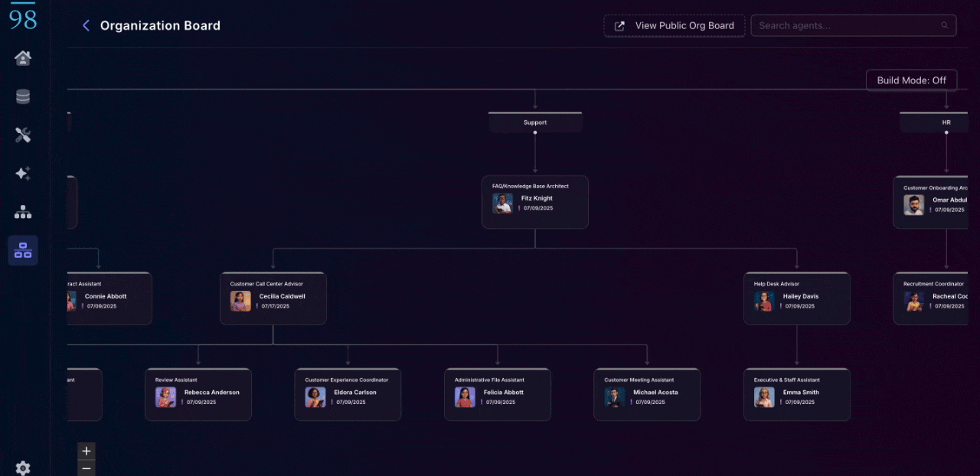The image size is (980, 476).
Task: Open the home icon in sidebar
Action: 23,58
